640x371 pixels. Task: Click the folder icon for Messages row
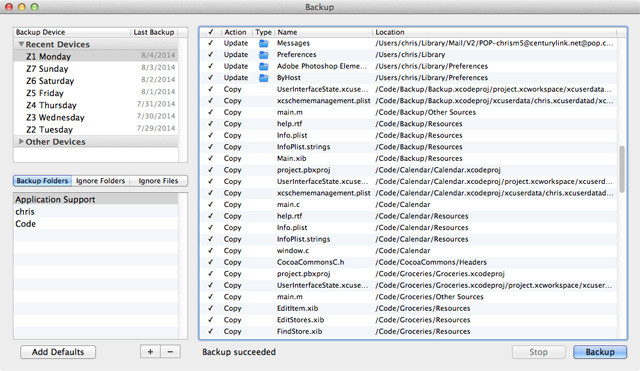[264, 43]
